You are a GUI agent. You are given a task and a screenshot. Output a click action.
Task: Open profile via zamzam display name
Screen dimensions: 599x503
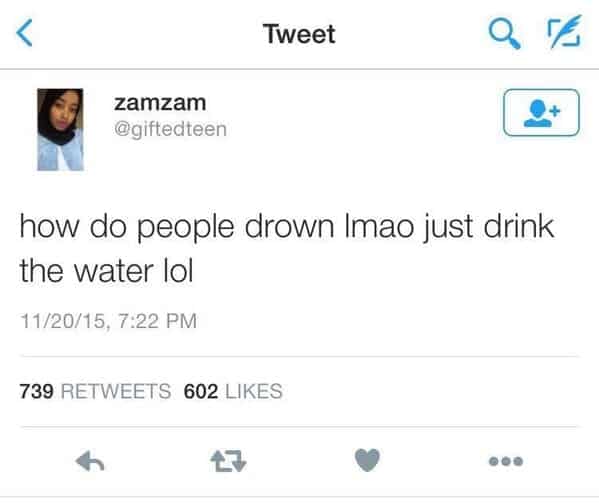(x=160, y=103)
